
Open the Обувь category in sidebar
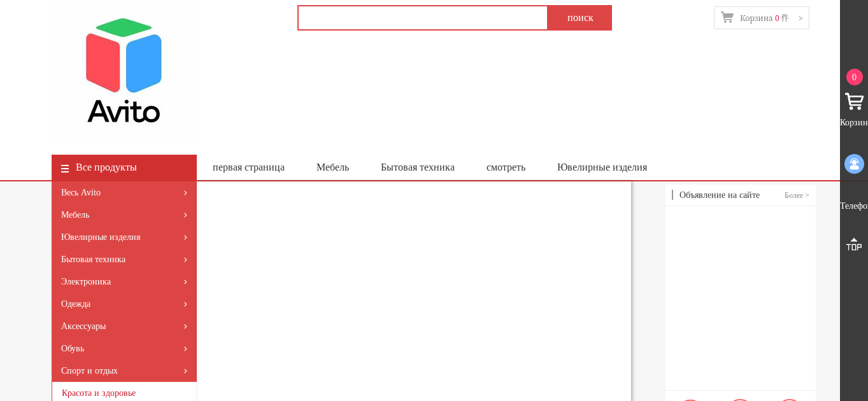[73, 348]
